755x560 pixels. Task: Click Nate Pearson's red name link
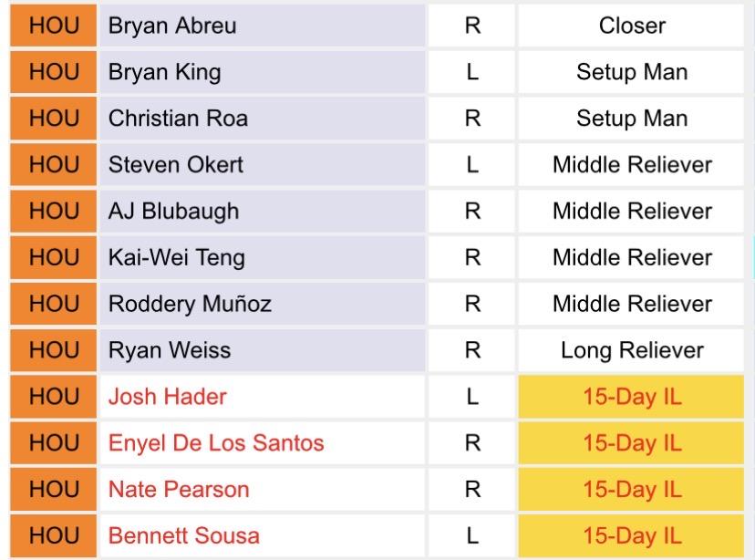point(178,490)
